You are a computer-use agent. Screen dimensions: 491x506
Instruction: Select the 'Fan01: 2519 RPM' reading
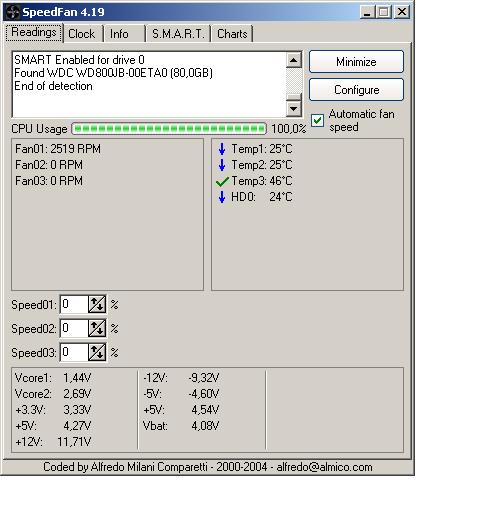(58, 149)
